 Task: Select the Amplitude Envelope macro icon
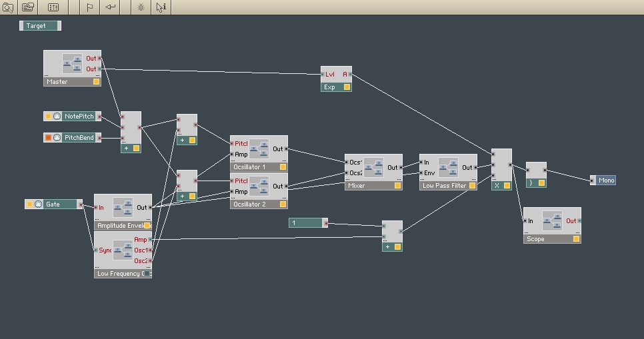tap(123, 208)
